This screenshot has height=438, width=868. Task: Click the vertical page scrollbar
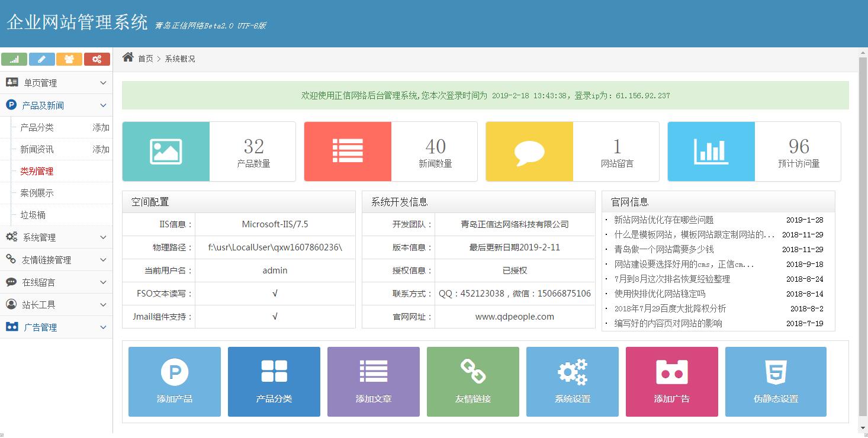(x=863, y=237)
